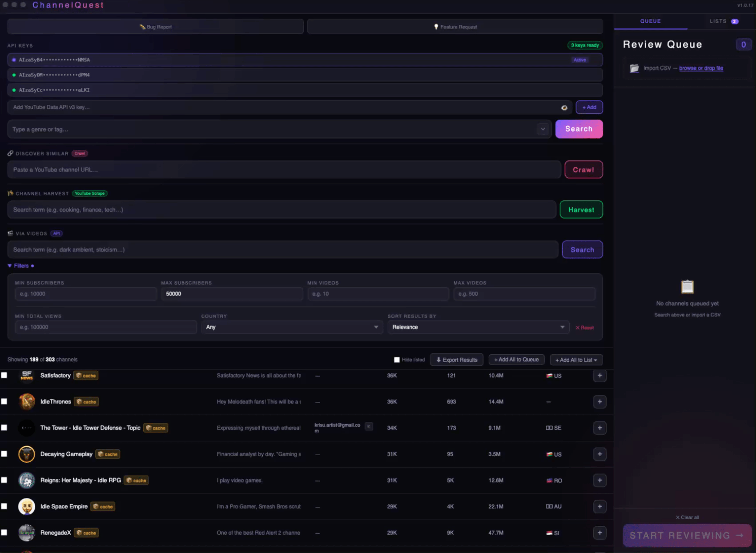The height and width of the screenshot is (553, 756).
Task: Open the Add All to List dropdown
Action: pyautogui.click(x=576, y=360)
